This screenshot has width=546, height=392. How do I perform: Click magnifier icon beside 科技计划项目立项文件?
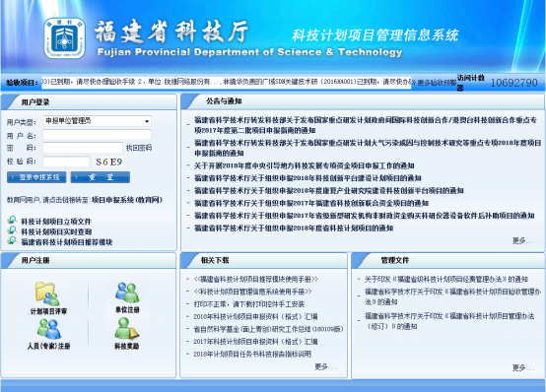(x=12, y=221)
